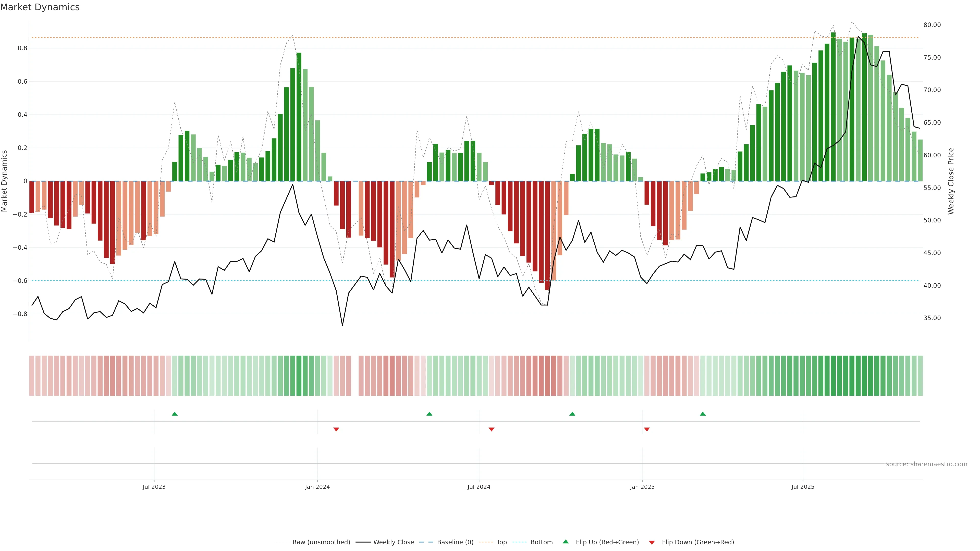This screenshot has height=551, width=980.
Task: Click the flip-up triangle between Jan and Jul 2024
Action: (x=429, y=414)
